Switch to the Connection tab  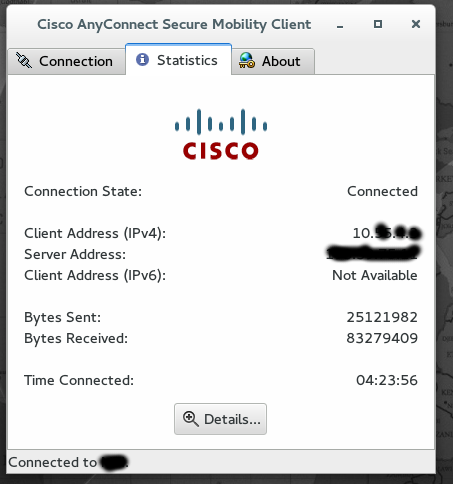coord(66,61)
